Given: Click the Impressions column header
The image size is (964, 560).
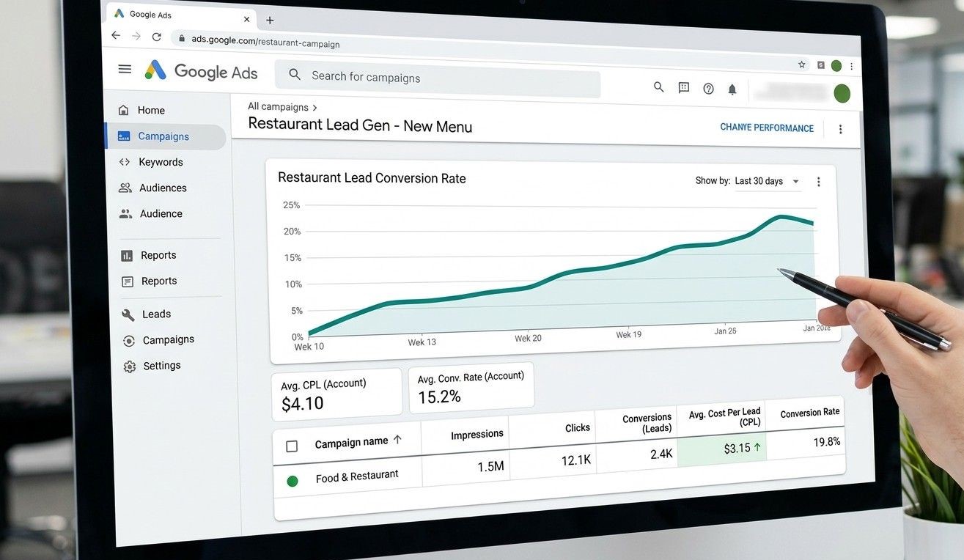Looking at the screenshot, I should click(477, 434).
